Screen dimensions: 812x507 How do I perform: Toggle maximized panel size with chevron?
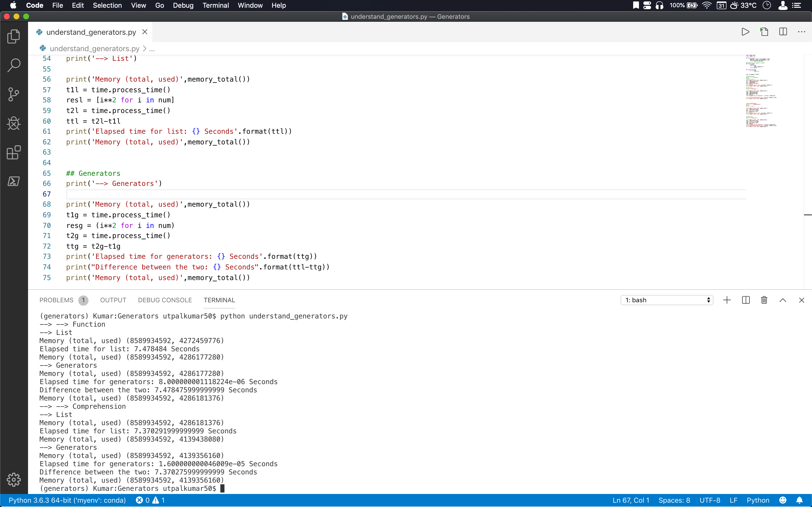click(783, 300)
